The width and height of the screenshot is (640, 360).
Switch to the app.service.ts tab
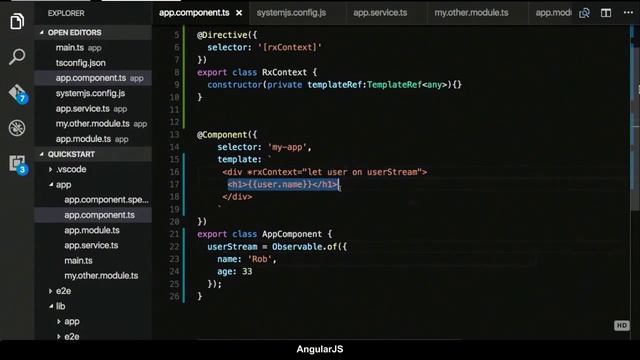(380, 13)
